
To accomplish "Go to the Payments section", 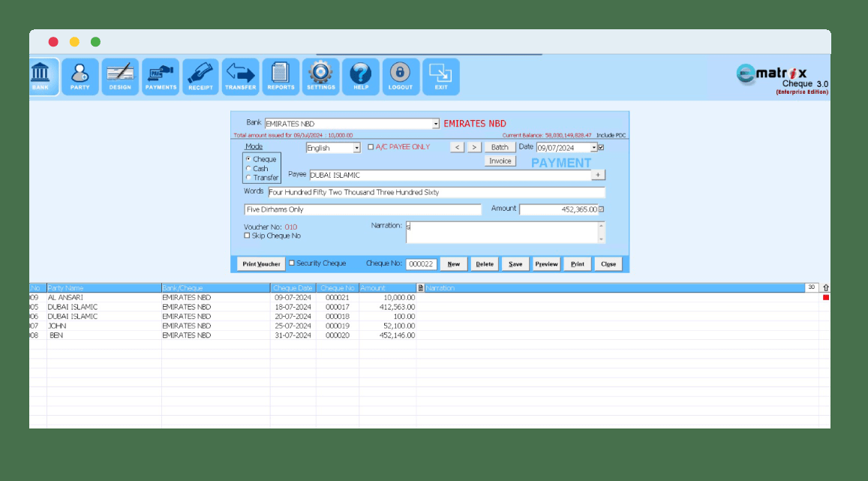I will click(161, 77).
